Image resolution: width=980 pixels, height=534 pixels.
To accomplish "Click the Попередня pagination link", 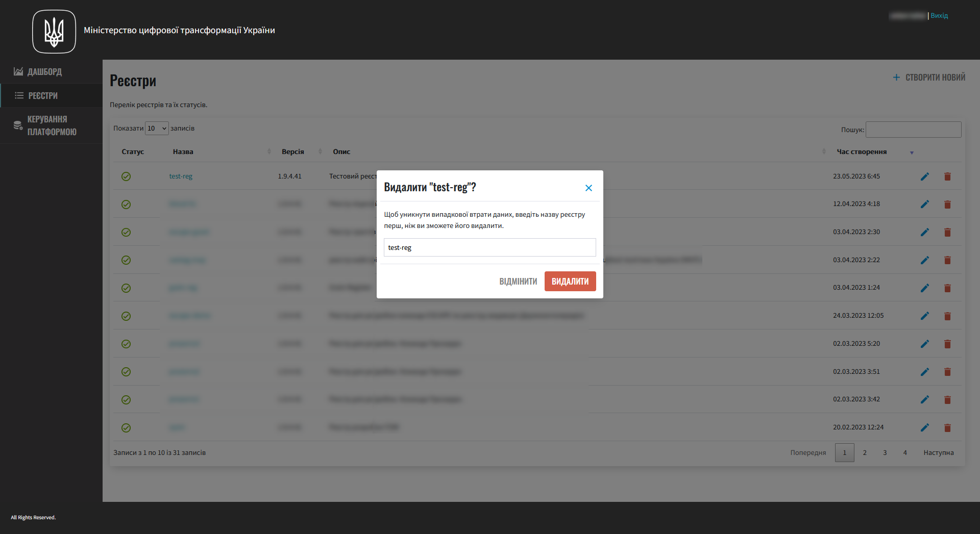I will [x=808, y=452].
